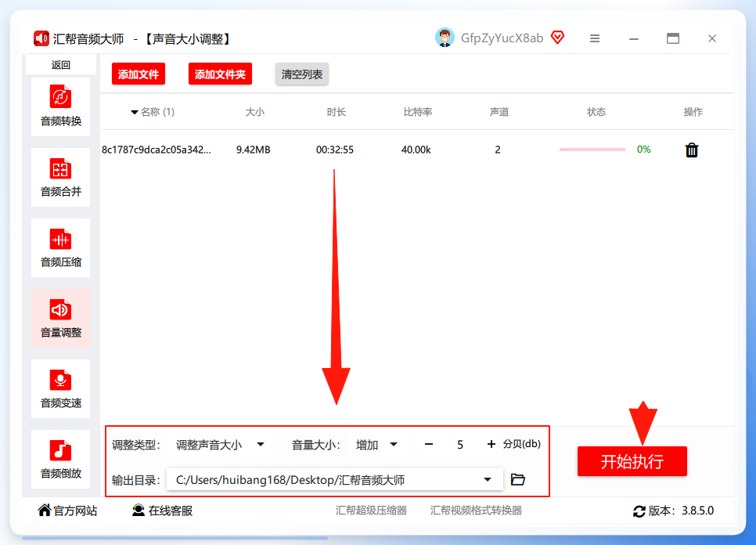The width and height of the screenshot is (756, 545).
Task: Open the 汇帮超级压缩器 link
Action: click(371, 511)
